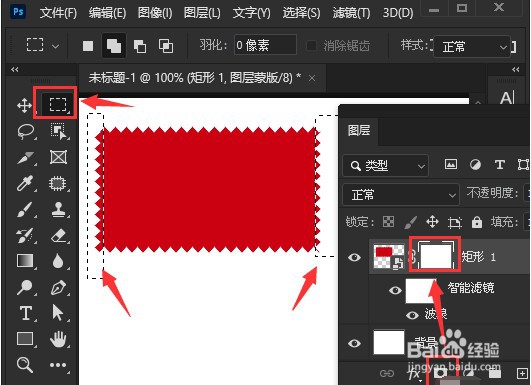Choose New selection mode in options bar
The image size is (531, 385).
(88, 46)
